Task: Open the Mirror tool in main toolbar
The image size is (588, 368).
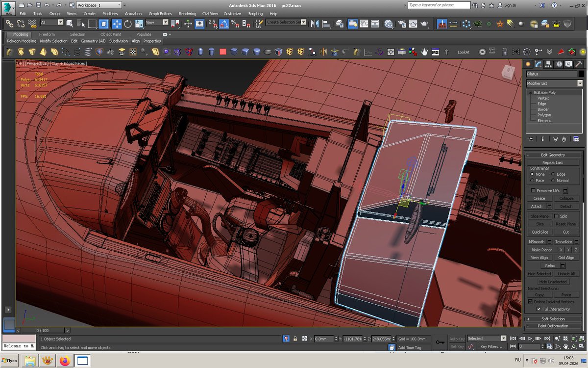Action: click(x=314, y=23)
